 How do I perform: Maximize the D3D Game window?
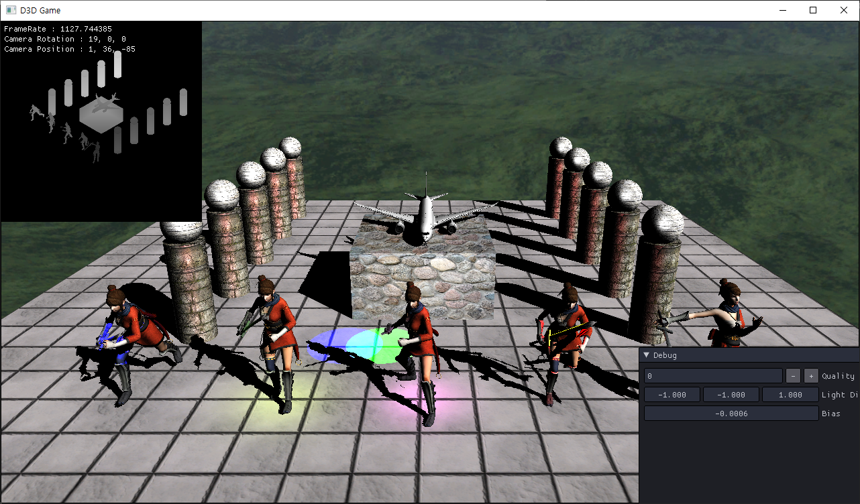coord(813,10)
